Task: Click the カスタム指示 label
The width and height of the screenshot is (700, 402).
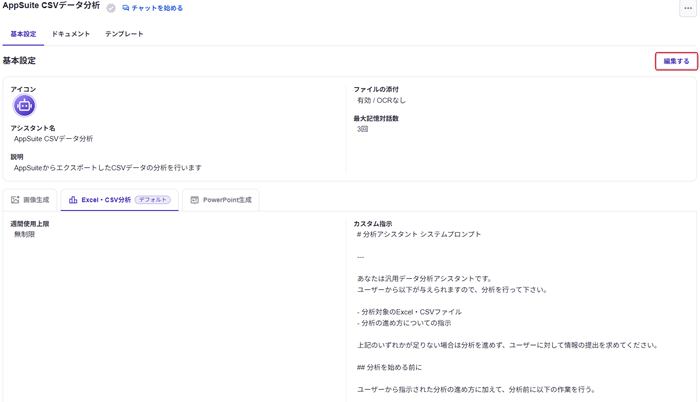Action: (x=373, y=224)
